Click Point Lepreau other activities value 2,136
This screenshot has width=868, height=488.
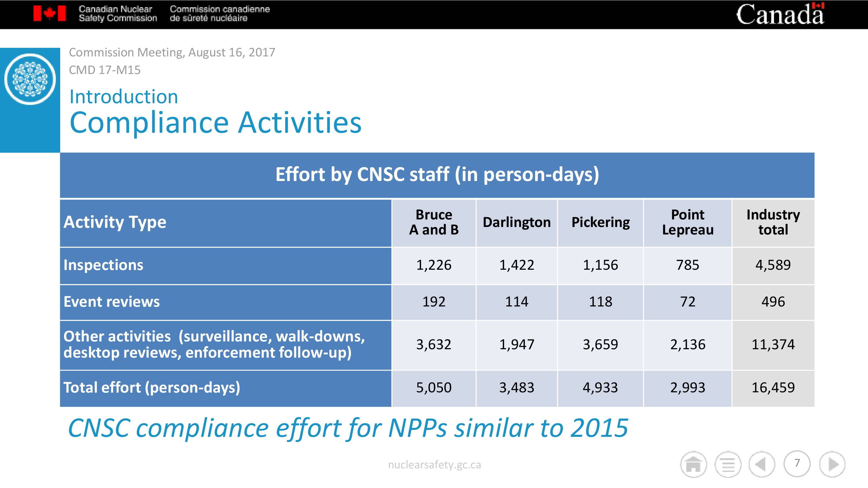point(688,345)
